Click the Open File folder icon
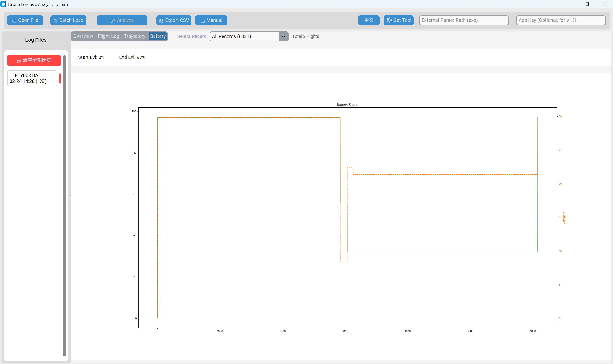The height and width of the screenshot is (364, 613). [x=14, y=21]
